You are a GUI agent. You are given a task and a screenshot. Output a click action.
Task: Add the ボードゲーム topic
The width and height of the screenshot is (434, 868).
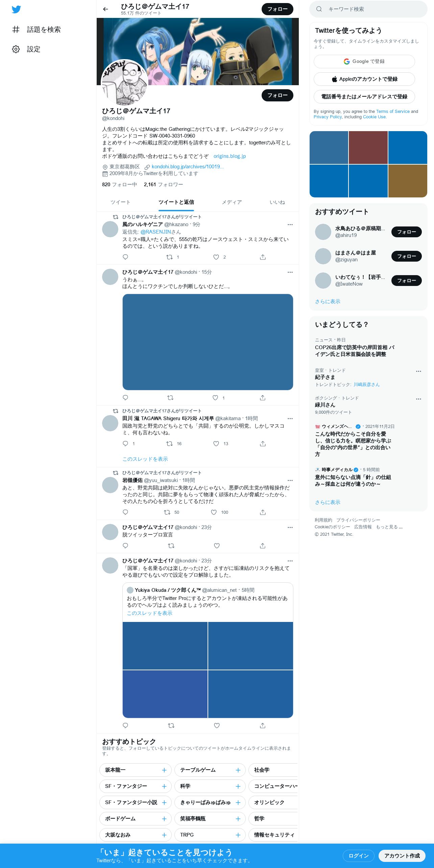tap(164, 819)
